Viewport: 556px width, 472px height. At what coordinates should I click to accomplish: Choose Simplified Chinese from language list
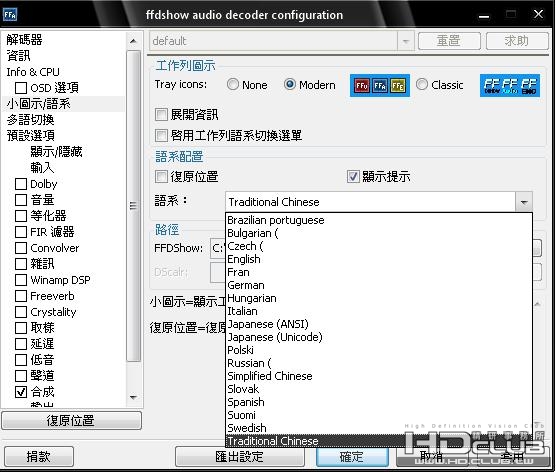[x=379, y=376]
